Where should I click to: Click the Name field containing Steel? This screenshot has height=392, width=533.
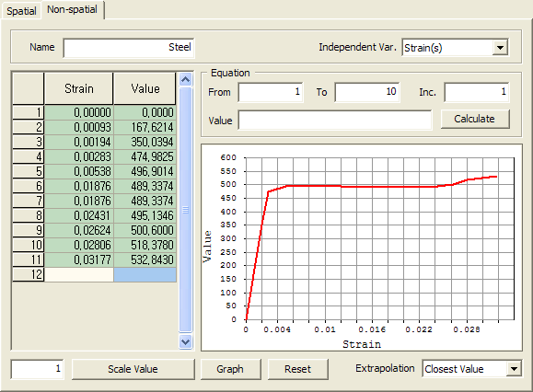coord(129,48)
